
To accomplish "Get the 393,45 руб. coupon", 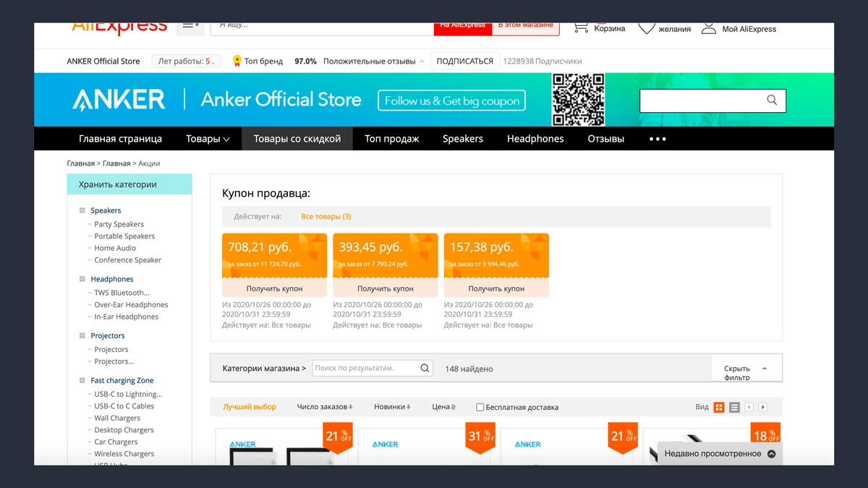I will click(x=386, y=288).
